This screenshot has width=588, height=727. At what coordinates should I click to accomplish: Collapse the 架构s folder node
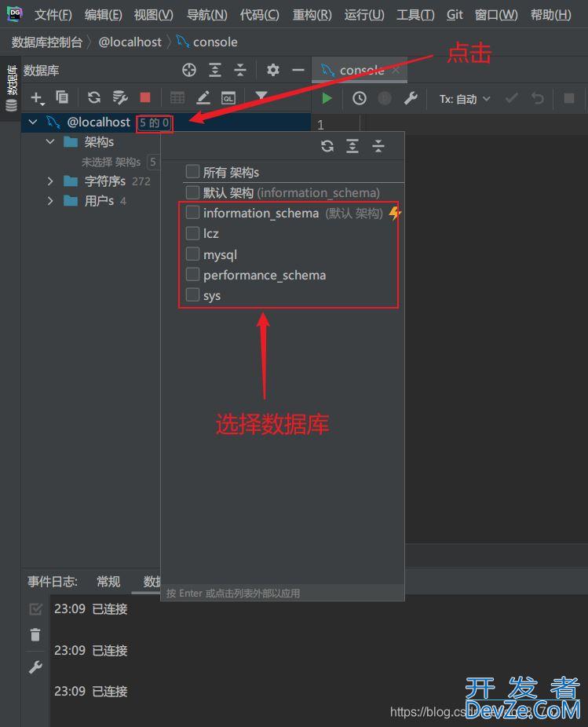[50, 141]
